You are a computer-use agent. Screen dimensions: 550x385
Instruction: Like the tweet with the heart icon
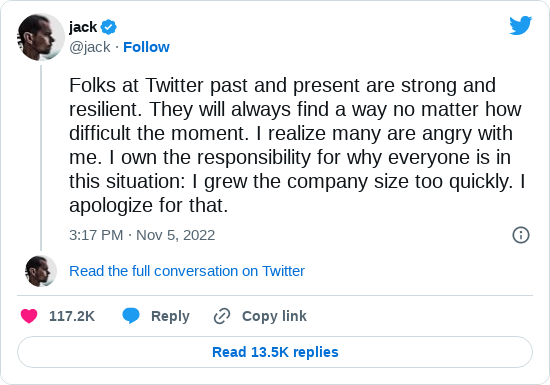[x=29, y=316]
